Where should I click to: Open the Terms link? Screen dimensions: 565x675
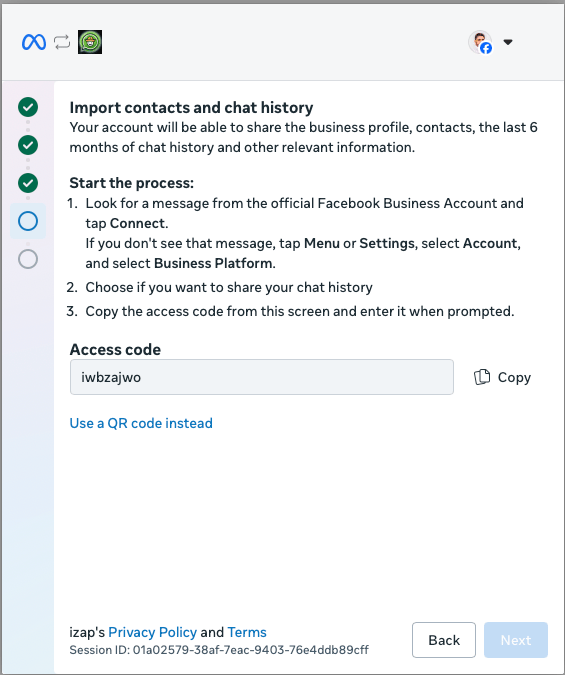(x=247, y=632)
